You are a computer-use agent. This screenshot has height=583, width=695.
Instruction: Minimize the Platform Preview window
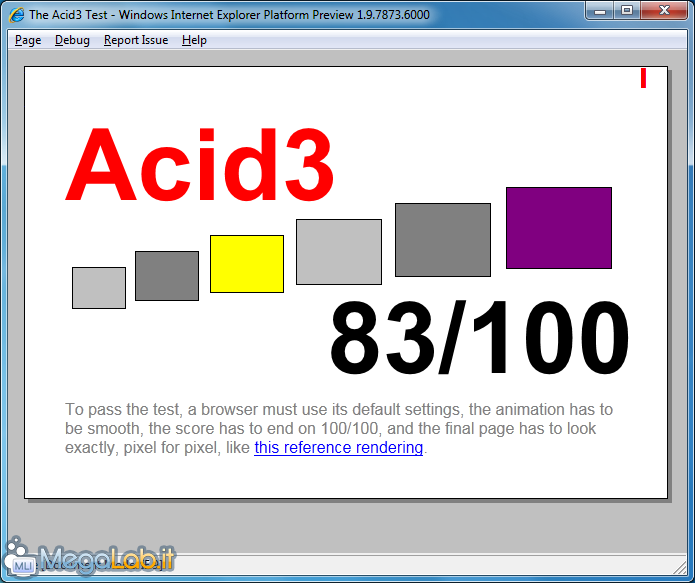(600, 11)
